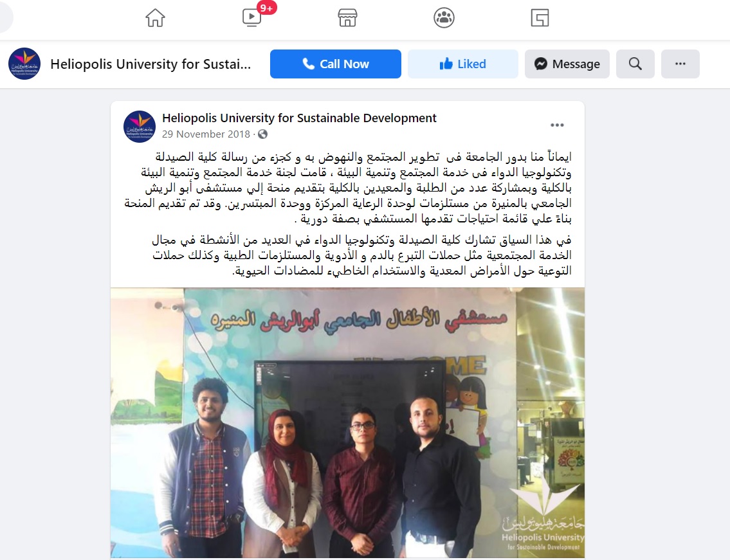Screen dimensions: 730x560
Task: Send a message via Message button
Action: [x=567, y=64]
